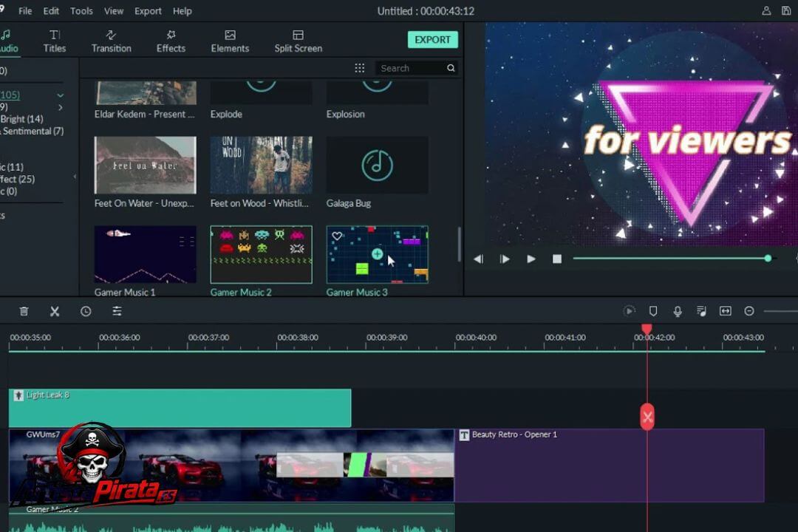Switch to the Elements tab
This screenshot has width=798, height=532.
tap(230, 41)
